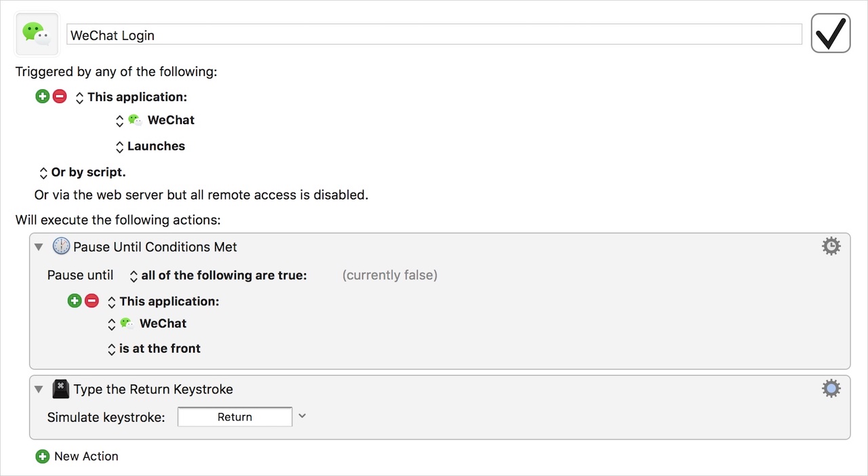Screen dimensions: 868x476
Task: Open the 'This application' trigger type menu
Action: click(x=132, y=97)
